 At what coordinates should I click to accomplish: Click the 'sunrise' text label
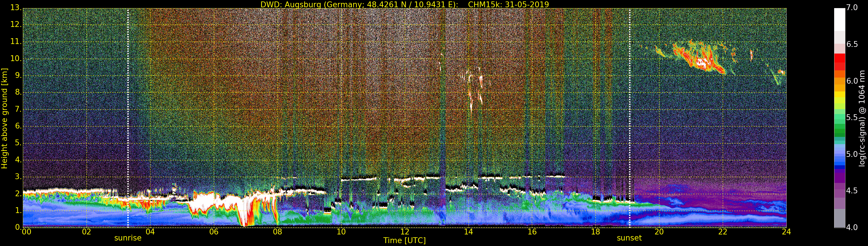click(x=128, y=238)
